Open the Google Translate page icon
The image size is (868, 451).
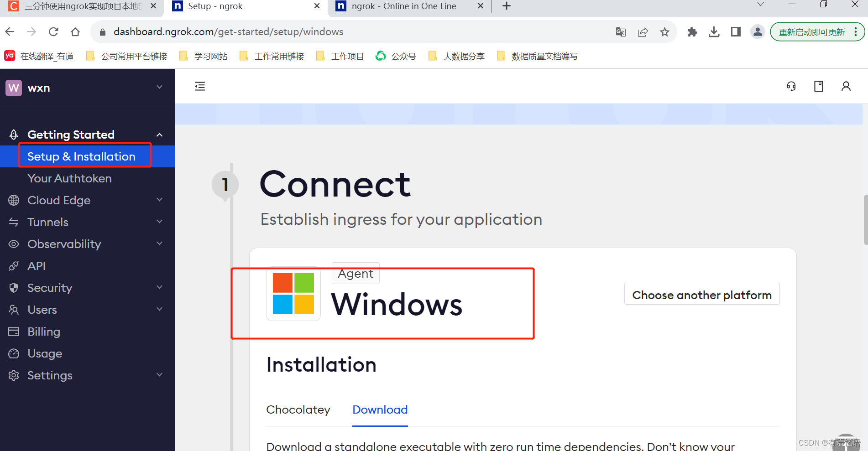click(621, 32)
